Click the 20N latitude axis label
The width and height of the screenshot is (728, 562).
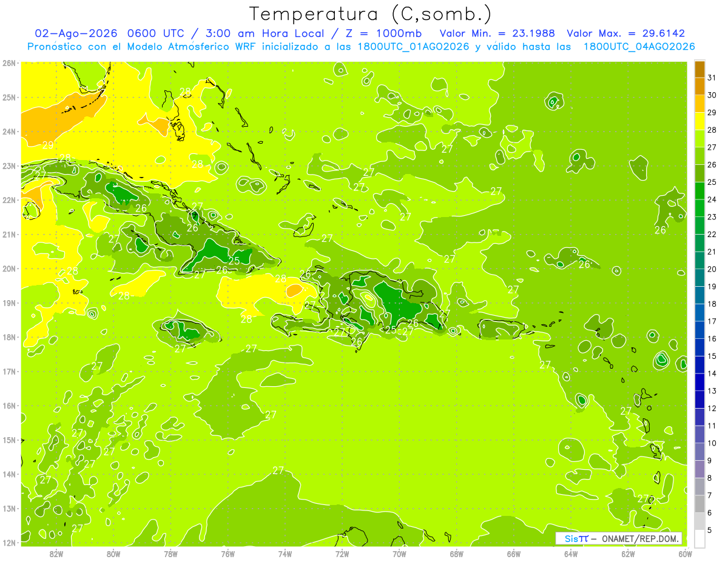pos(9,269)
